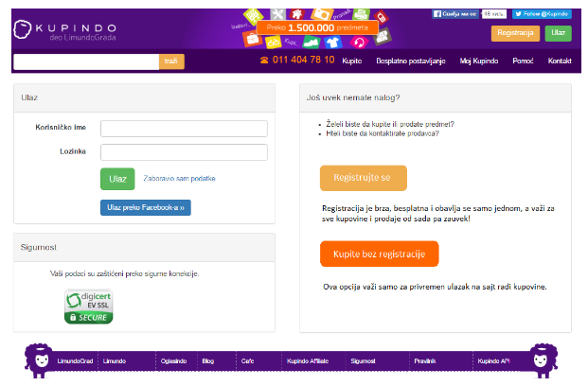Open the Moj Kupindo menu item
Screen dimensions: 588x386
479,61
